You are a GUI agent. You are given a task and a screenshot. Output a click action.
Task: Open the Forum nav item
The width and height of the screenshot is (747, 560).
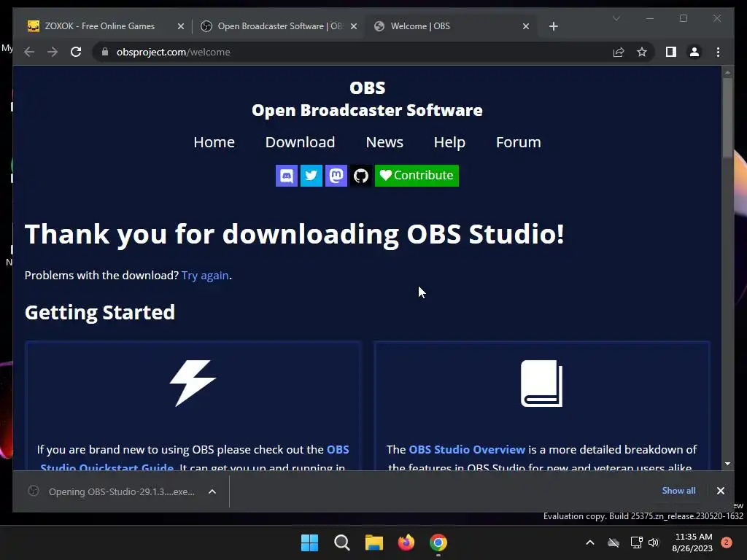click(x=519, y=142)
